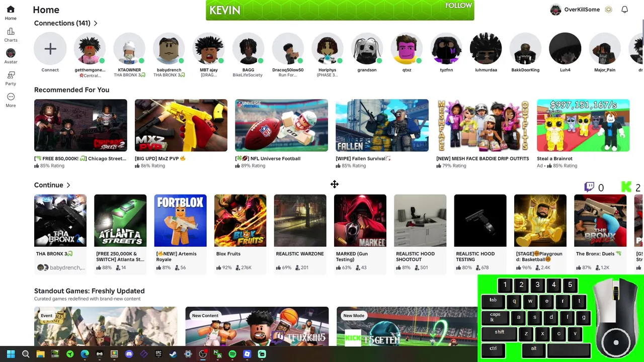Viewport: 644px width, 362px height.
Task: Open the Event standout game card
Action: [x=106, y=326]
